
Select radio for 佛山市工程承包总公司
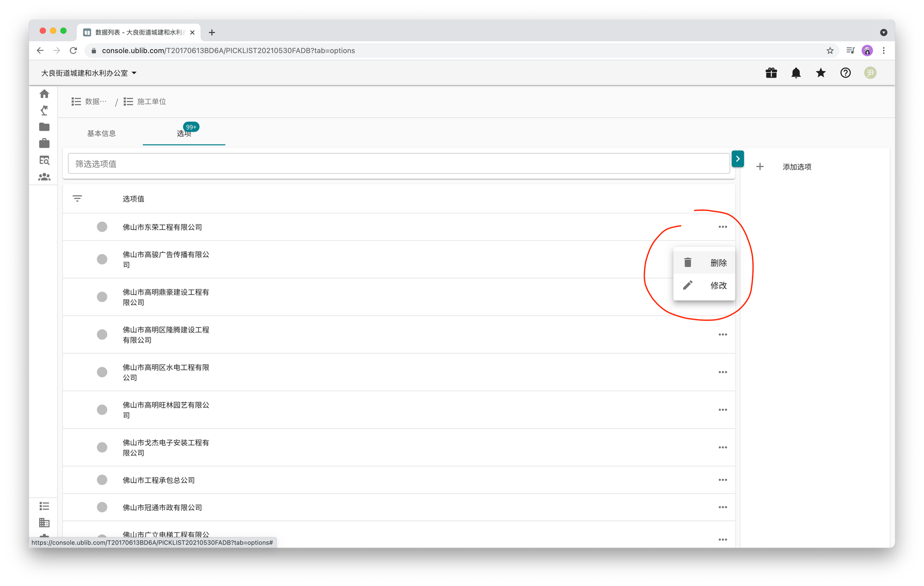coord(102,480)
